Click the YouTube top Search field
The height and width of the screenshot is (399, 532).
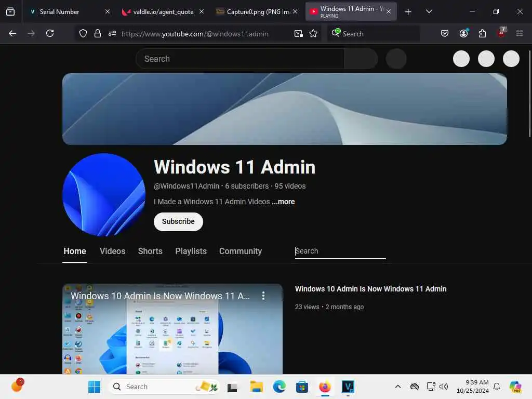(240, 59)
